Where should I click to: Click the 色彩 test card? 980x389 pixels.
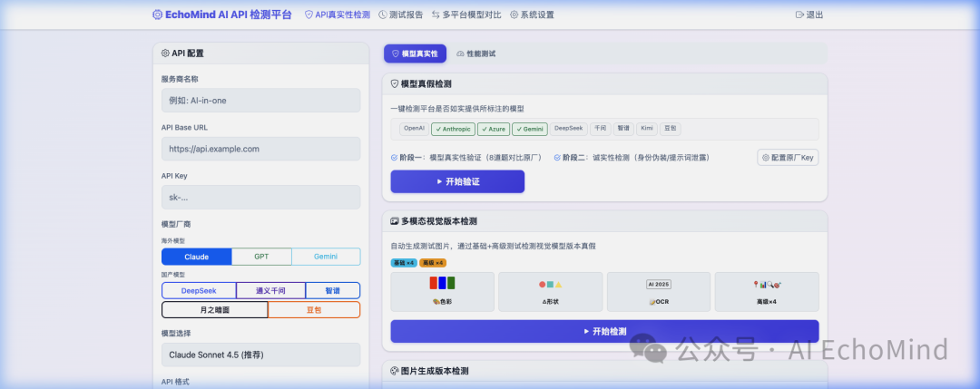click(443, 292)
